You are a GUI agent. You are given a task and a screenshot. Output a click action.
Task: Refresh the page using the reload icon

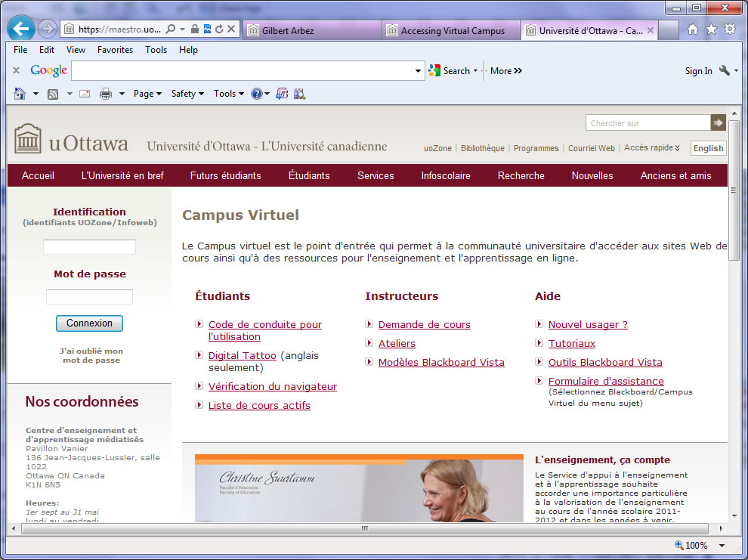pyautogui.click(x=219, y=29)
